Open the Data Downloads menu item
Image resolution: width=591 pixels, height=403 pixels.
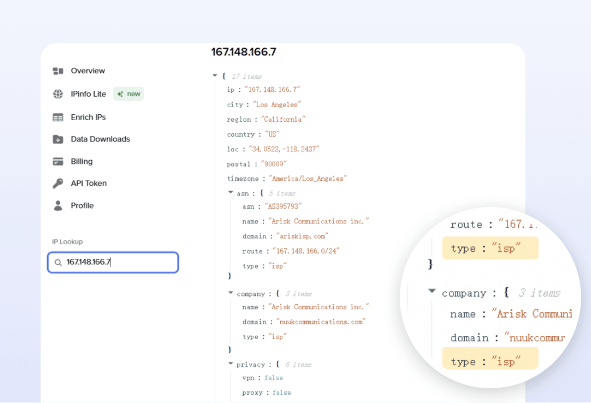[100, 139]
